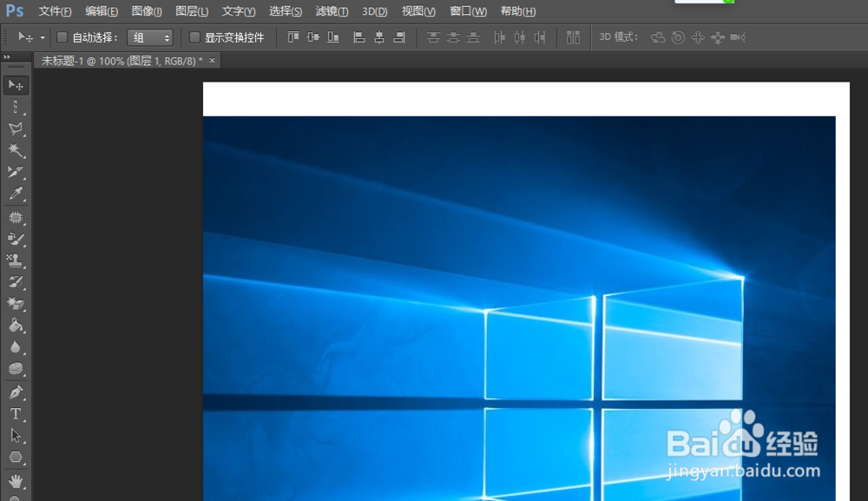Select the Color Replacement brush tool
Viewport: 868px width, 501px height.
[16, 239]
